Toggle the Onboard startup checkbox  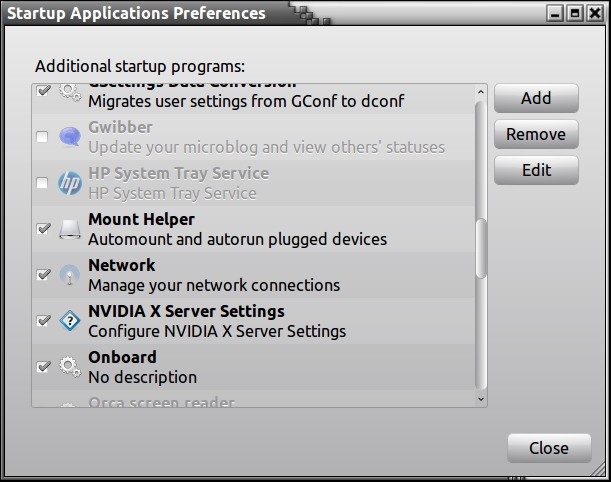(42, 367)
